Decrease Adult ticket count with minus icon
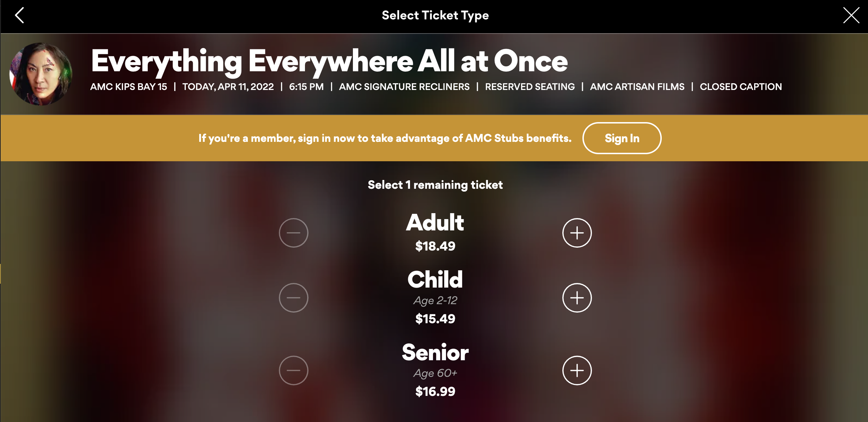The width and height of the screenshot is (868, 422). pos(294,233)
